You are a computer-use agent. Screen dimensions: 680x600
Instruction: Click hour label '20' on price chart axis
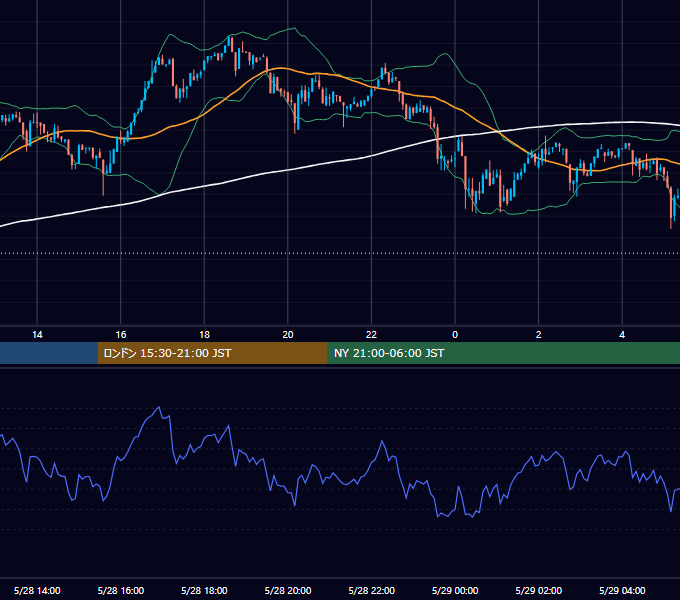(x=288, y=335)
